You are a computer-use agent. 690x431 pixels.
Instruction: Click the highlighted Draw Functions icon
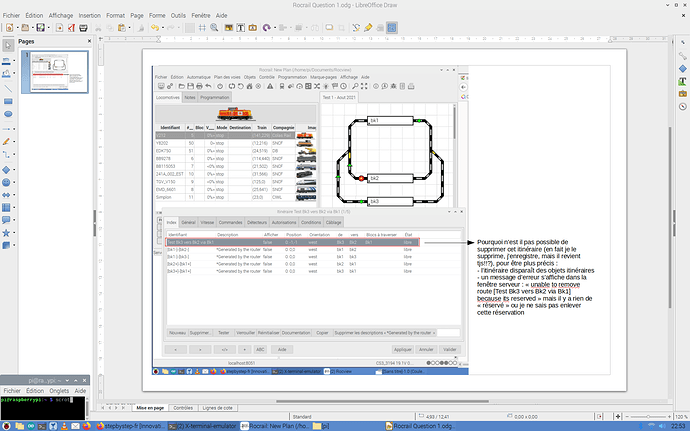392,28
